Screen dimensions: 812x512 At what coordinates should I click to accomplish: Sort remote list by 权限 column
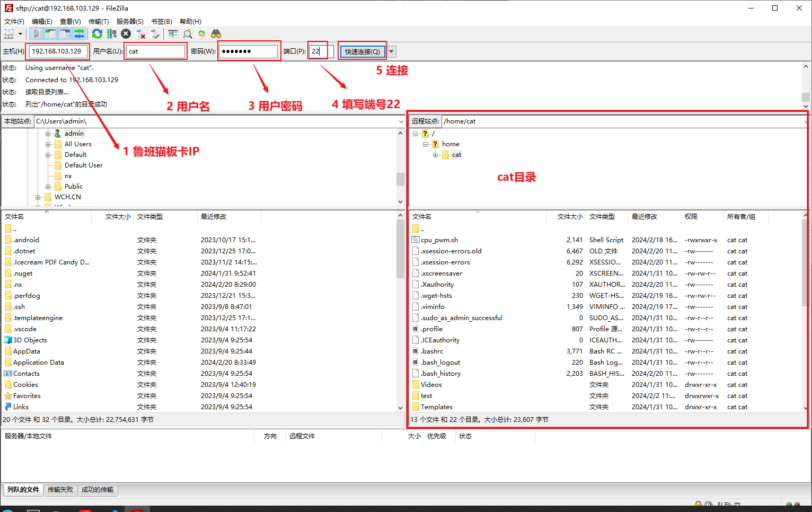tap(702, 217)
